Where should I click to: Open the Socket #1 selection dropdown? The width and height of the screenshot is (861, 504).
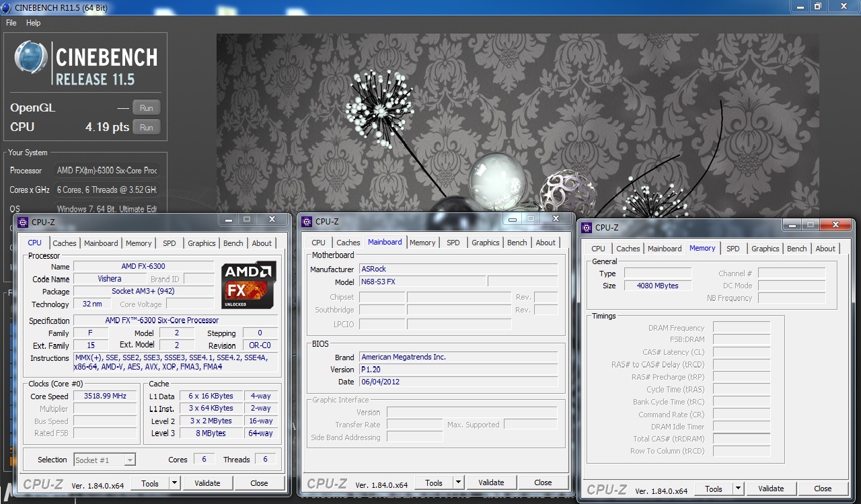coord(104,460)
